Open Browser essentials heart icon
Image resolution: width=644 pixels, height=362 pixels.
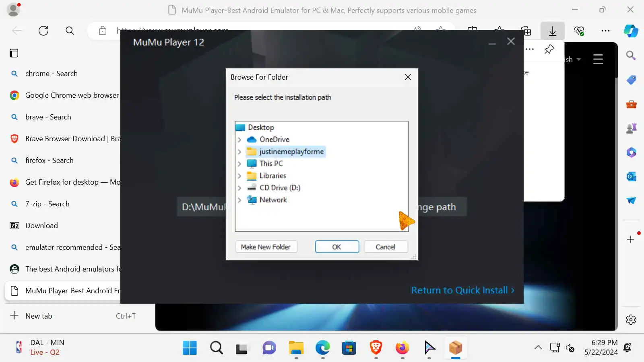(x=579, y=31)
